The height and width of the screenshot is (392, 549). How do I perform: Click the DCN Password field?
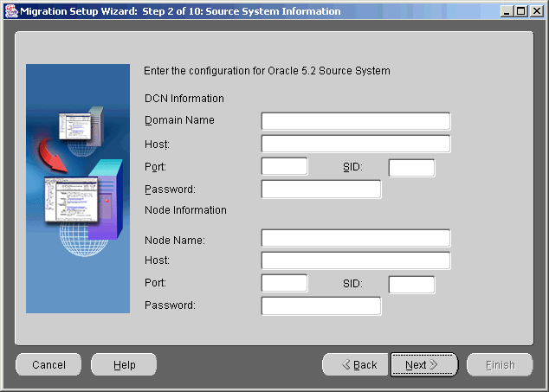[321, 189]
